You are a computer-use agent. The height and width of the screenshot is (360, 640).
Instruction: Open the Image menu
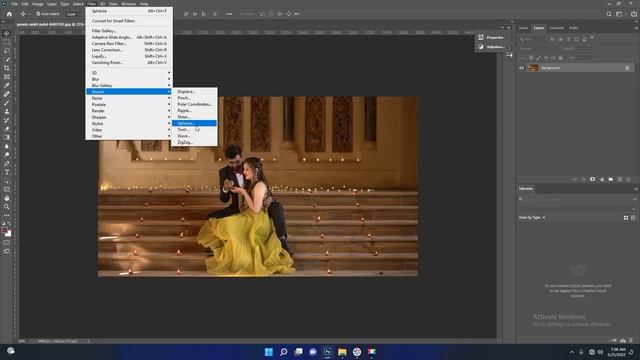[x=37, y=4]
